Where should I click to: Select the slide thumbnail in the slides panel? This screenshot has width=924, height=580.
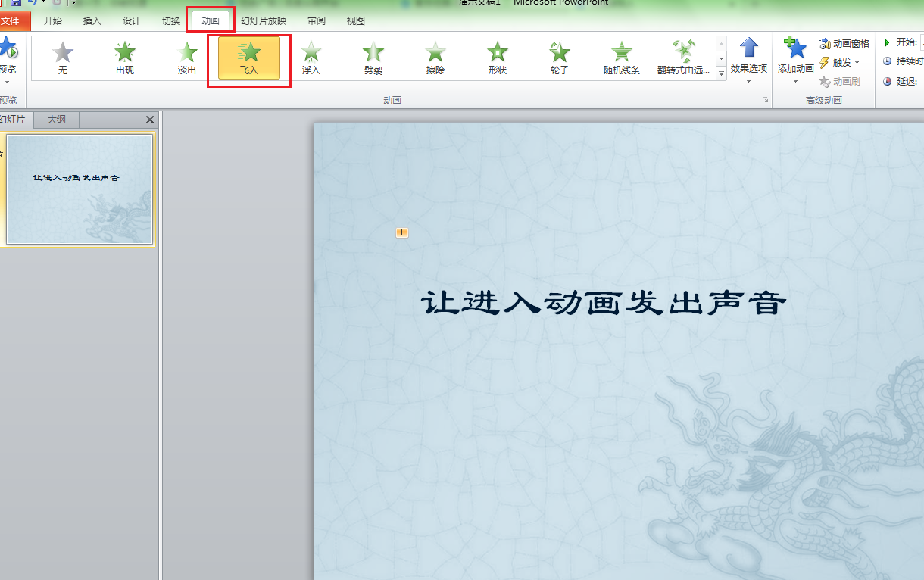79,189
